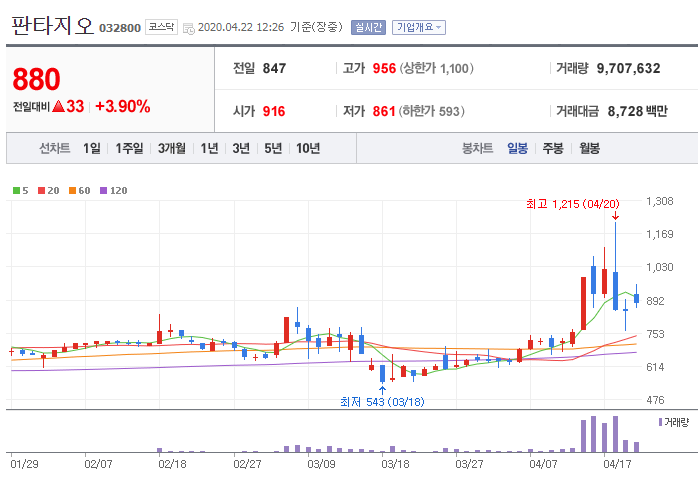Click the red up-triangle change indicator
Screen dimensions: 698x486
59,106
